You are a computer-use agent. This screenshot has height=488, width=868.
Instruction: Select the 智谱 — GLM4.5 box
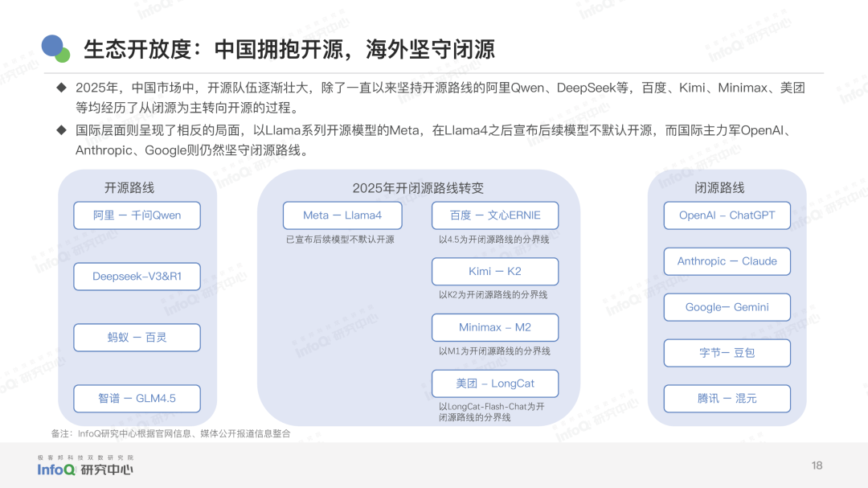(x=137, y=398)
